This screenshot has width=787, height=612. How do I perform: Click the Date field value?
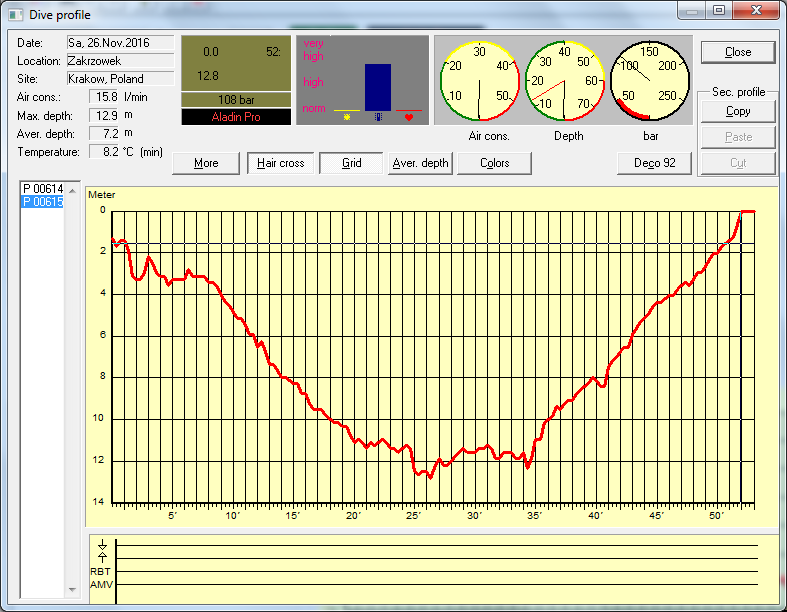point(120,43)
